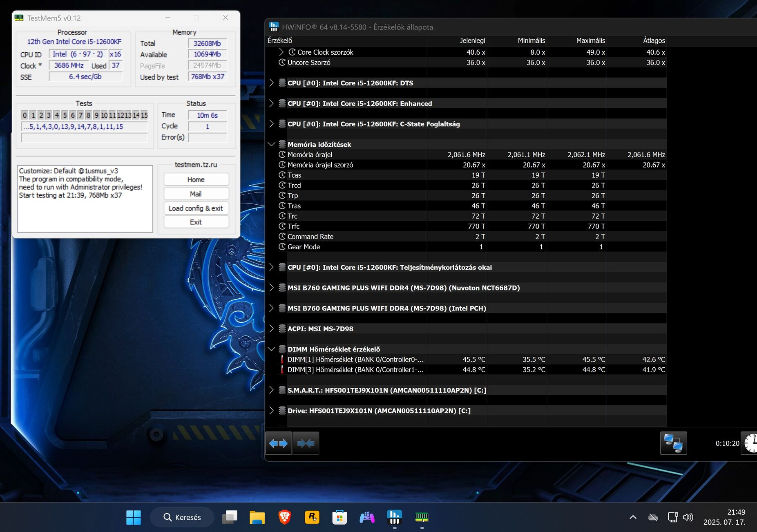Click the Minimális column header

click(x=517, y=40)
